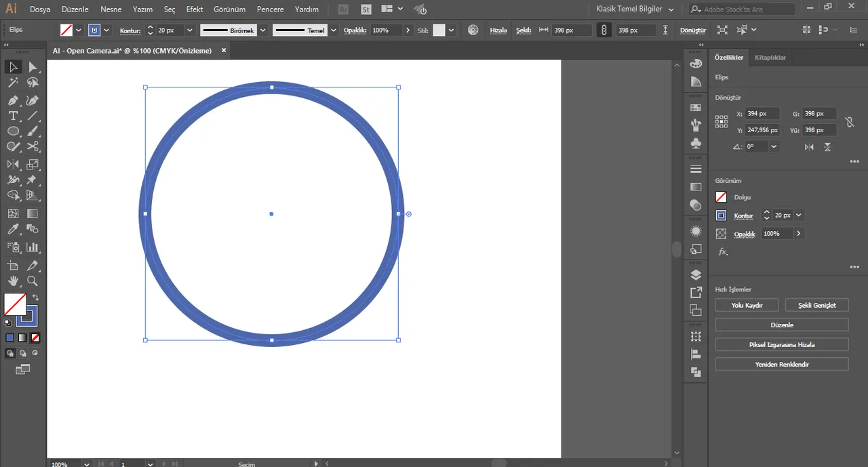Open the Efekt menu
The width and height of the screenshot is (868, 467).
(x=195, y=9)
